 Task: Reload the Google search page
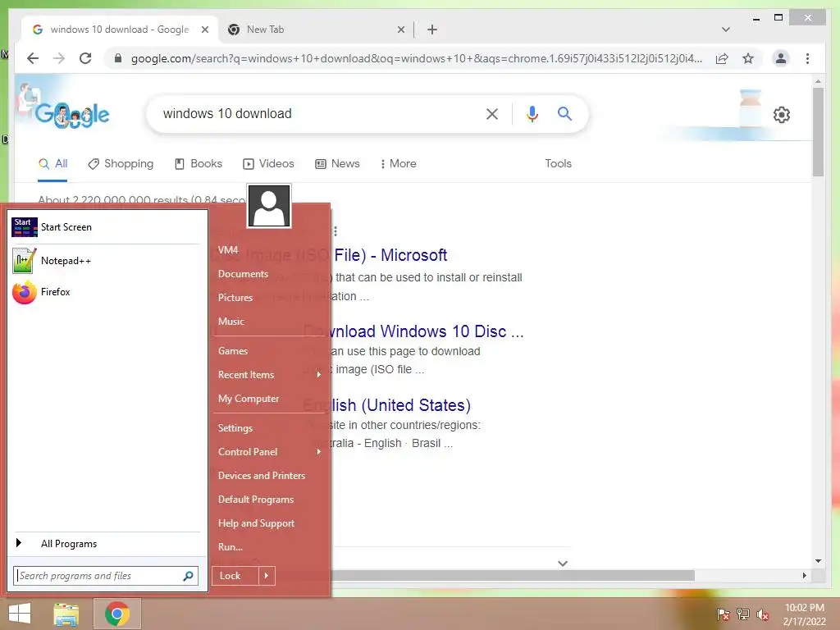pyautogui.click(x=85, y=58)
